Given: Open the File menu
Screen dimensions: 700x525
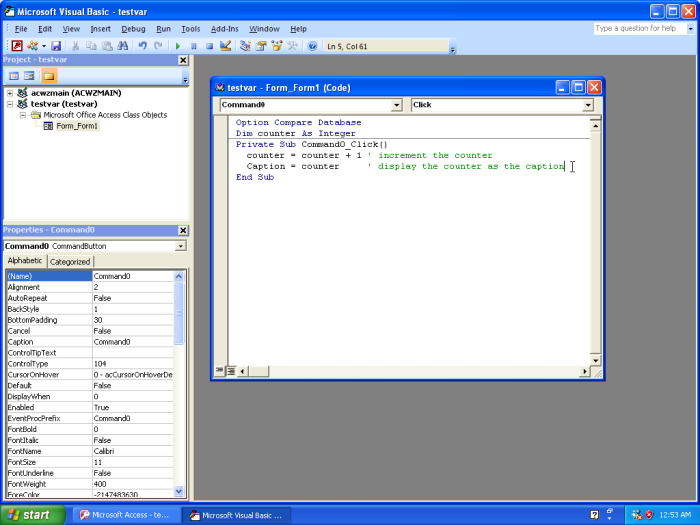Looking at the screenshot, I should point(21,29).
